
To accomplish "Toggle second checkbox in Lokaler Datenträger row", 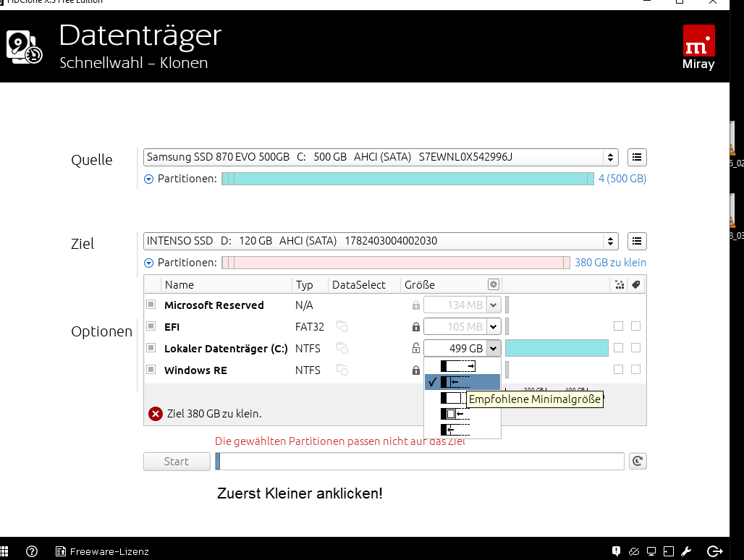I will (636, 347).
